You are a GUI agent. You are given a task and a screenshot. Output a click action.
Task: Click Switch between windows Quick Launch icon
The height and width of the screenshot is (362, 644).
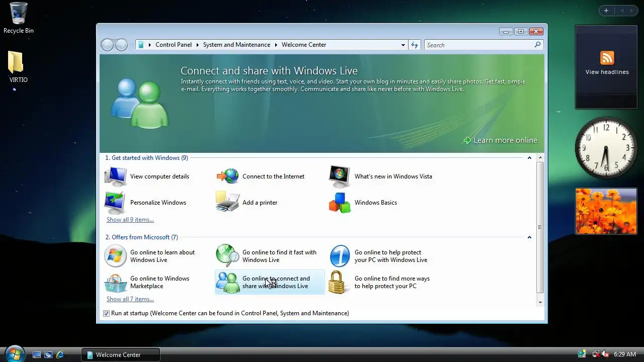pos(48,354)
